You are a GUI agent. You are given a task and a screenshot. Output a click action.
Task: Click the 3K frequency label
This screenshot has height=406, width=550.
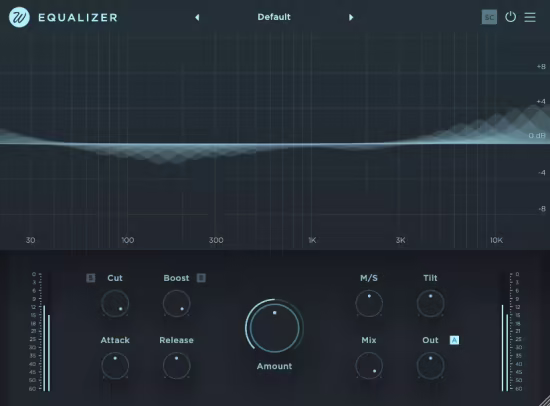pos(401,240)
